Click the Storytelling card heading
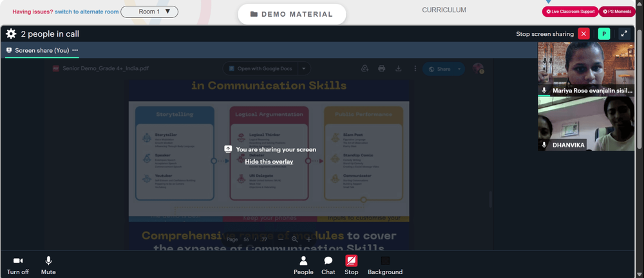The width and height of the screenshot is (644, 278). (x=175, y=114)
